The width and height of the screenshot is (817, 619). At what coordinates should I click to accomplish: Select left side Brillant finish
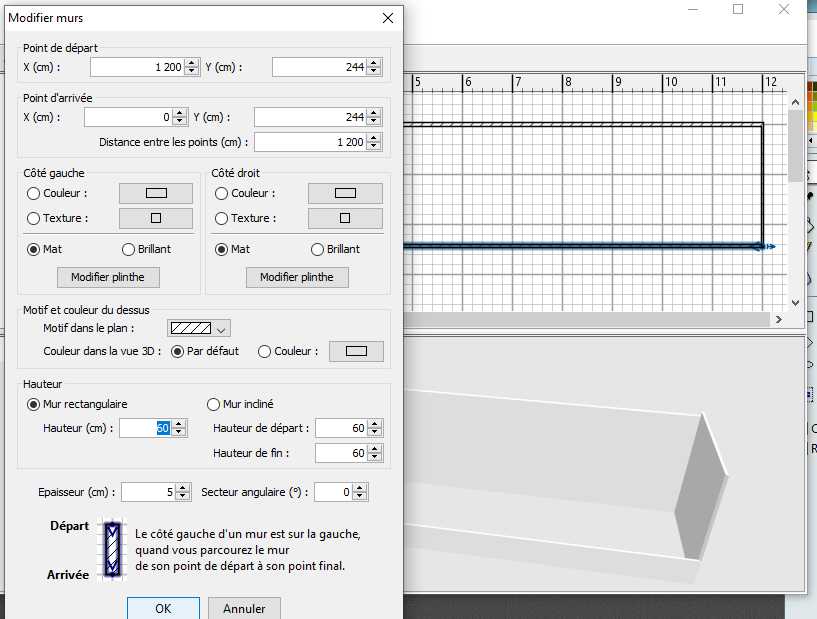point(128,250)
